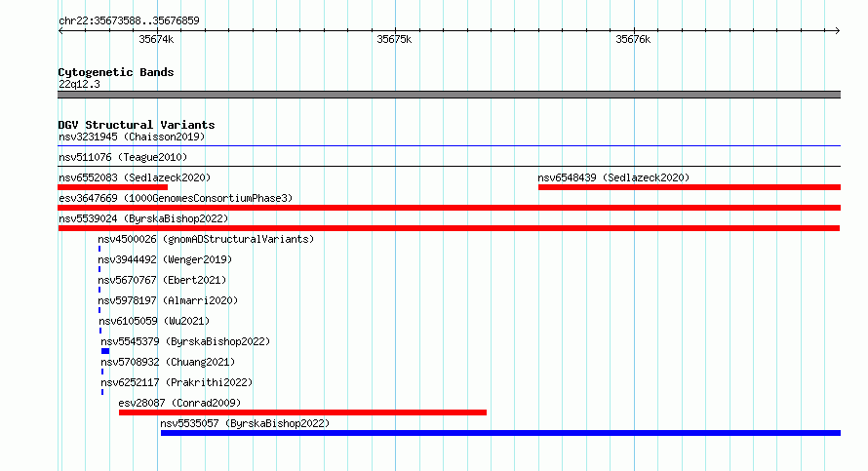The width and height of the screenshot is (868, 471).
Task: Click the 22q12.3 cytogenetic band bar
Action: click(x=450, y=96)
